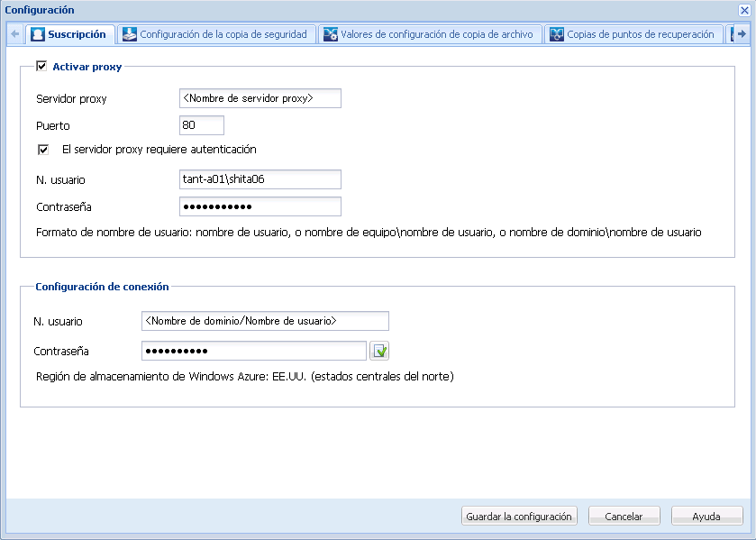Click the Configuración de conexión heading
Viewport: 756px width, 540px height.
tap(102, 287)
